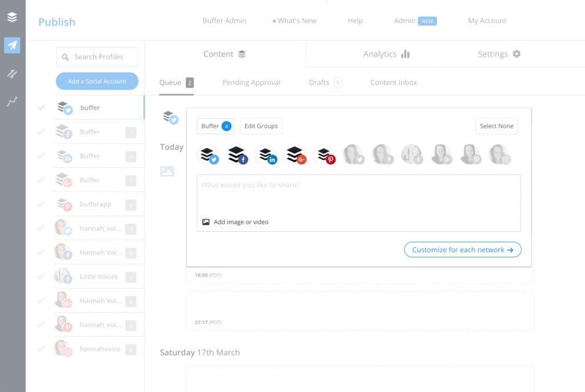This screenshot has height=392, width=585.
Task: Select Buffer LinkedIn avatar in composer
Action: click(266, 155)
